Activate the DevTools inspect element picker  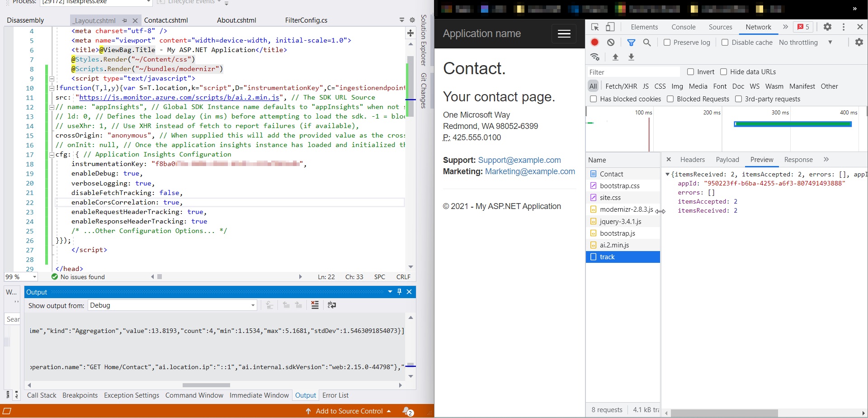595,27
